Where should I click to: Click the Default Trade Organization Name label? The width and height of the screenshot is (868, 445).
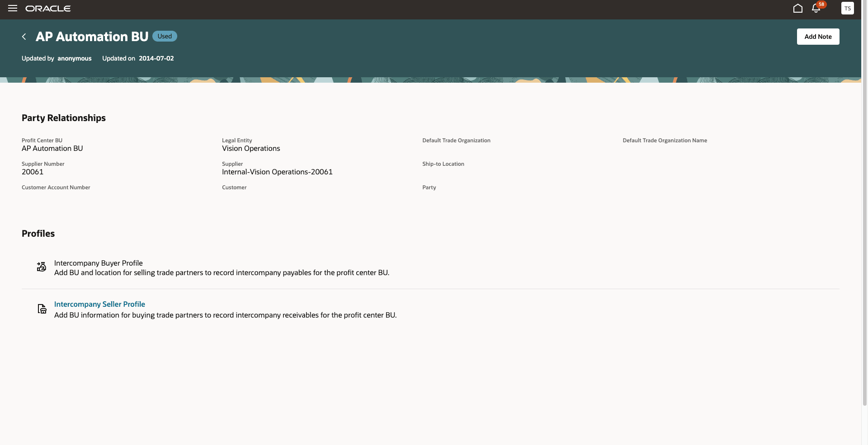point(665,141)
